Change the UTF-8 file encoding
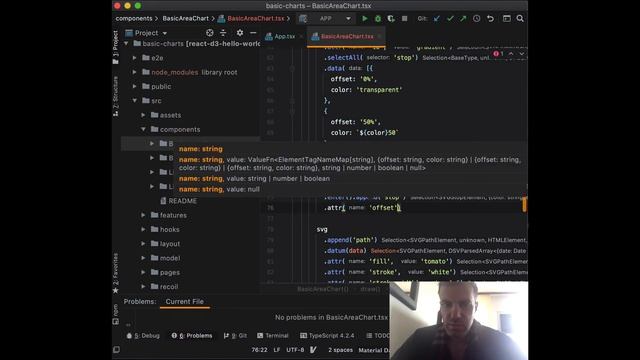The width and height of the screenshot is (640, 360). [295, 350]
